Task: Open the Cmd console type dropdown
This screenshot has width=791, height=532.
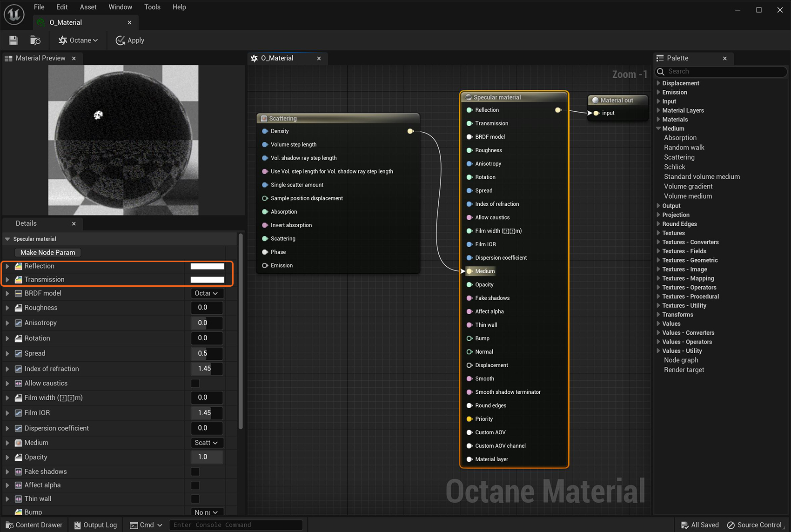Action: pyautogui.click(x=147, y=525)
